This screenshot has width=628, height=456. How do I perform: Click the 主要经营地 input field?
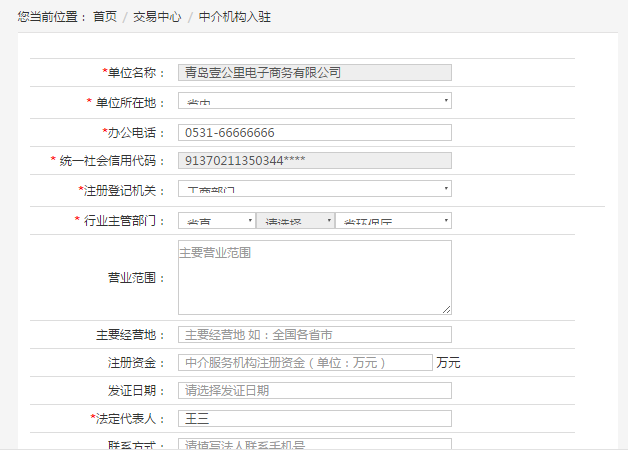(314, 335)
